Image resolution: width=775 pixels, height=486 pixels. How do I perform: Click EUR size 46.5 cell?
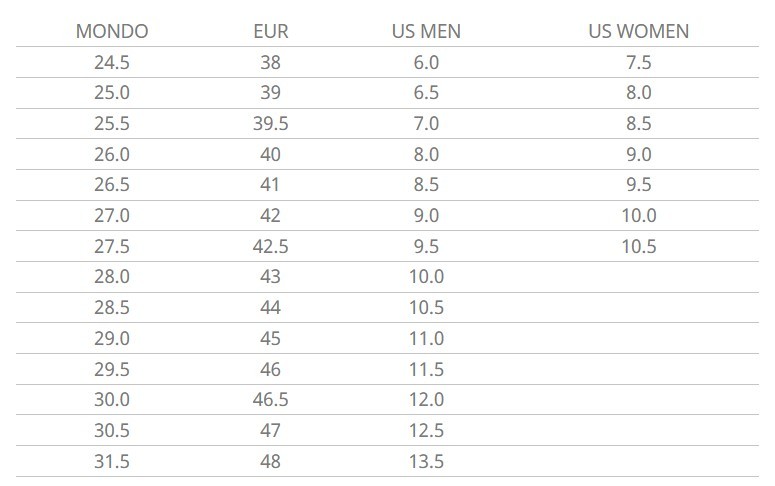270,399
